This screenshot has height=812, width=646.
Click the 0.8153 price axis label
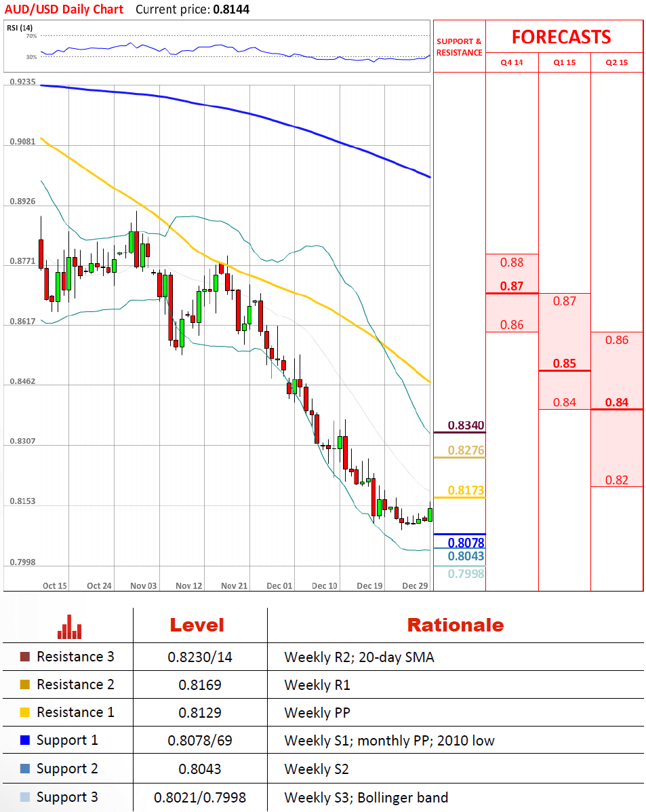click(23, 501)
